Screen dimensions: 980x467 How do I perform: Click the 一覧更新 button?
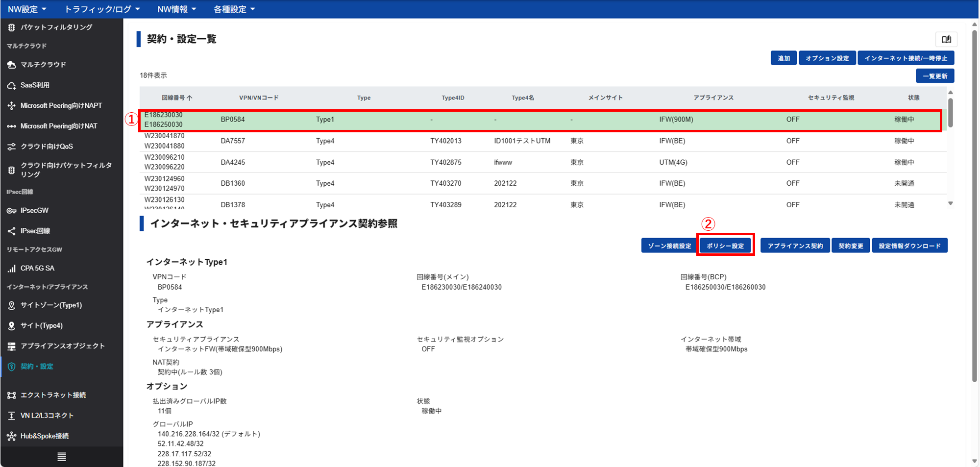935,76
